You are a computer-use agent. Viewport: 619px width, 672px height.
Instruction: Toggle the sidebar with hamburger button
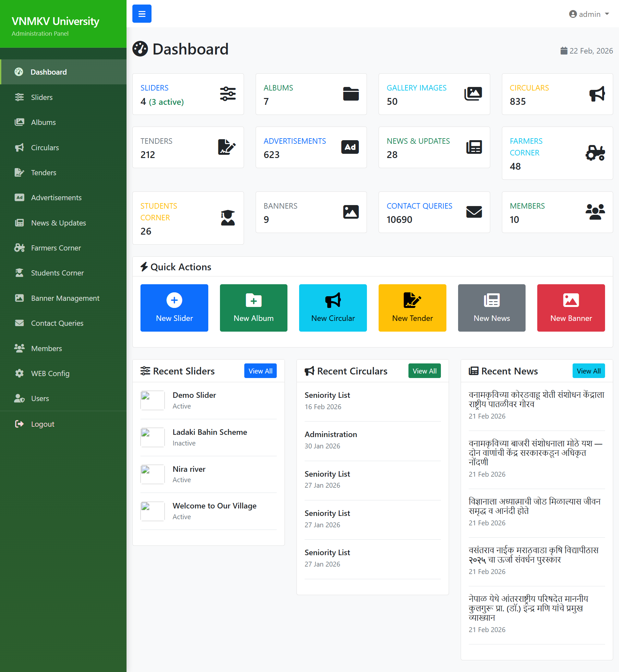[142, 14]
